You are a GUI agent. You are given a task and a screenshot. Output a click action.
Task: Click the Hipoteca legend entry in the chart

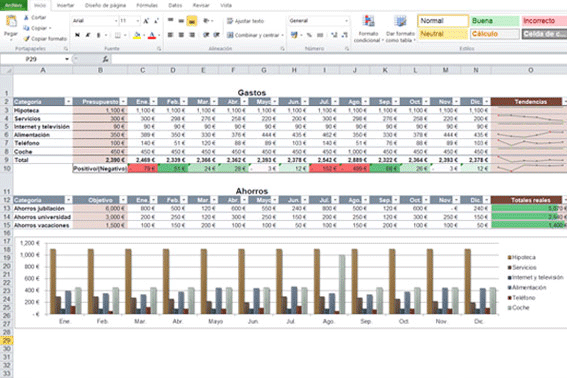[521, 257]
